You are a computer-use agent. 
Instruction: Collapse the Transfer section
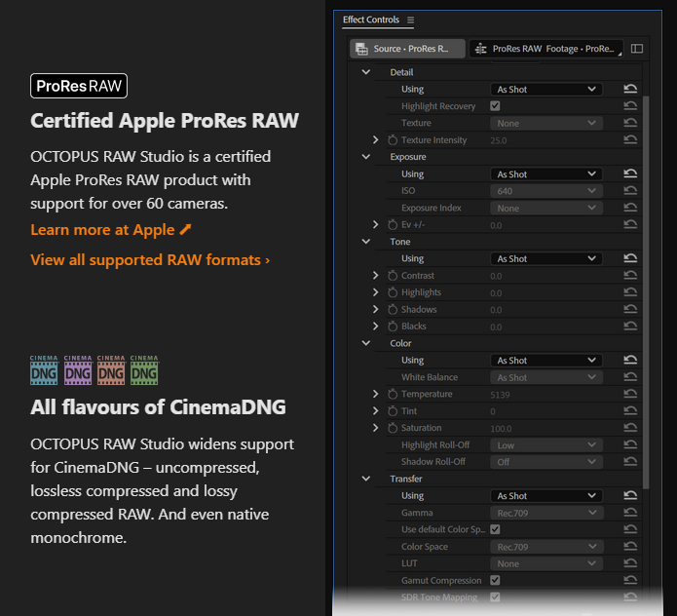click(365, 479)
